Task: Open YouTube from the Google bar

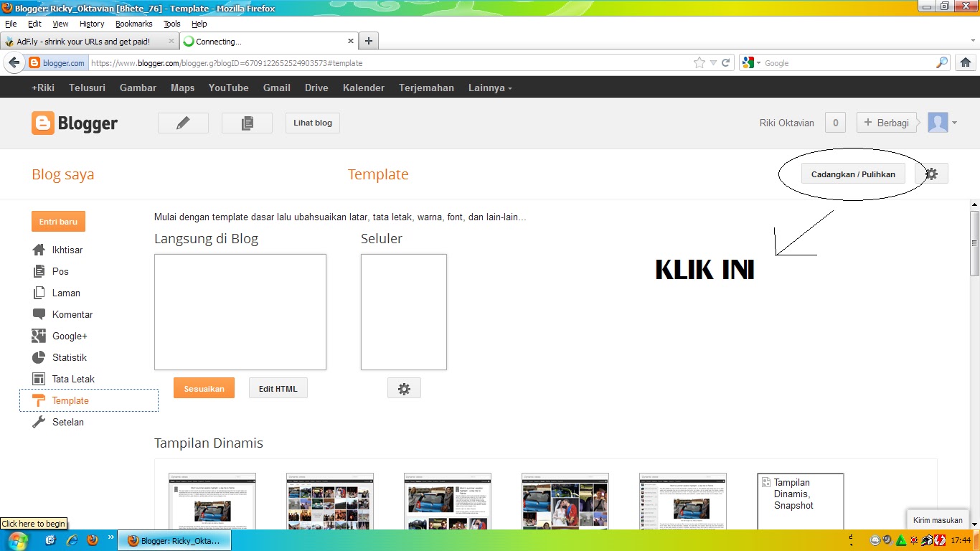Action: point(229,88)
